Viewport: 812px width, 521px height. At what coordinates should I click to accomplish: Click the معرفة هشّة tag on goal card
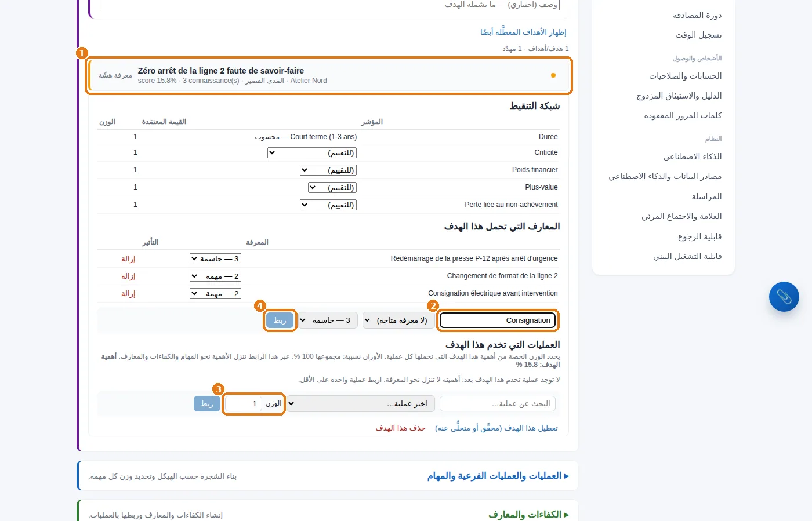115,75
